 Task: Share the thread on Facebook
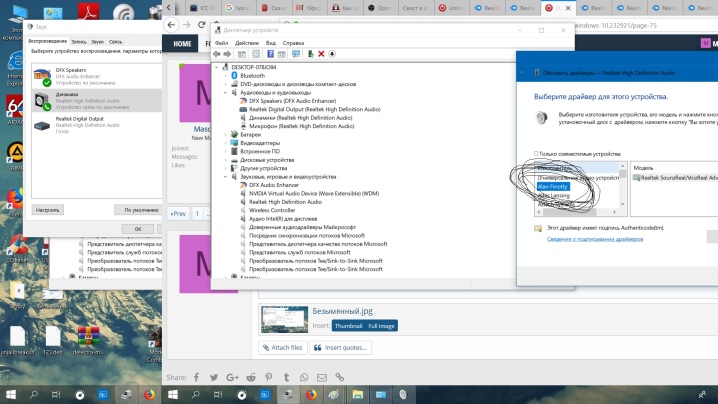point(196,377)
